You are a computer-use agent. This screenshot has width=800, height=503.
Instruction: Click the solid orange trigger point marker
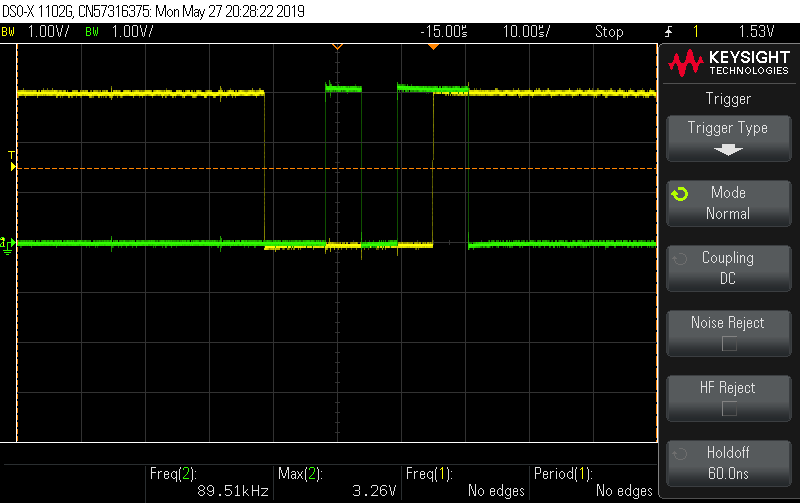coord(433,47)
